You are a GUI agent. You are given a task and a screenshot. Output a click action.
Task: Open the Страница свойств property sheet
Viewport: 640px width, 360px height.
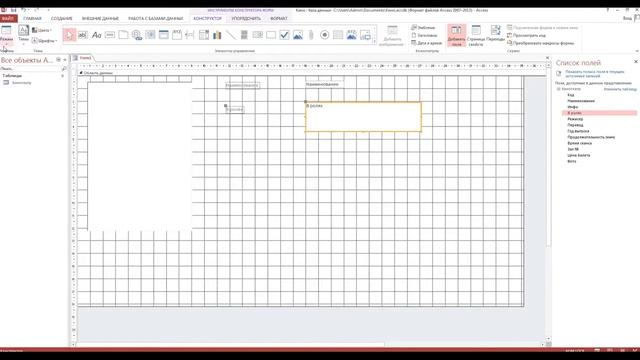476,35
